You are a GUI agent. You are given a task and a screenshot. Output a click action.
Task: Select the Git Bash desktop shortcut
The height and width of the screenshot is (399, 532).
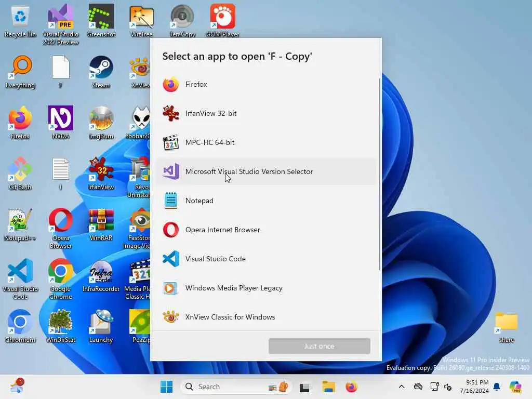pos(20,174)
